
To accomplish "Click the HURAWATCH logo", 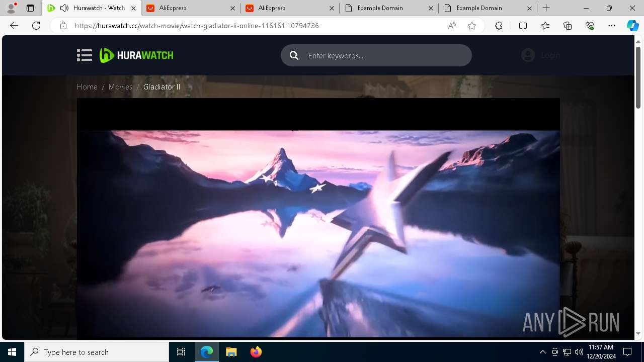I will coord(136,55).
